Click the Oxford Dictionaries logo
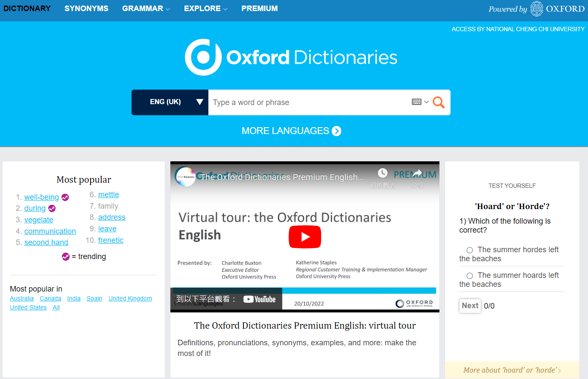The image size is (588, 379). (x=291, y=57)
